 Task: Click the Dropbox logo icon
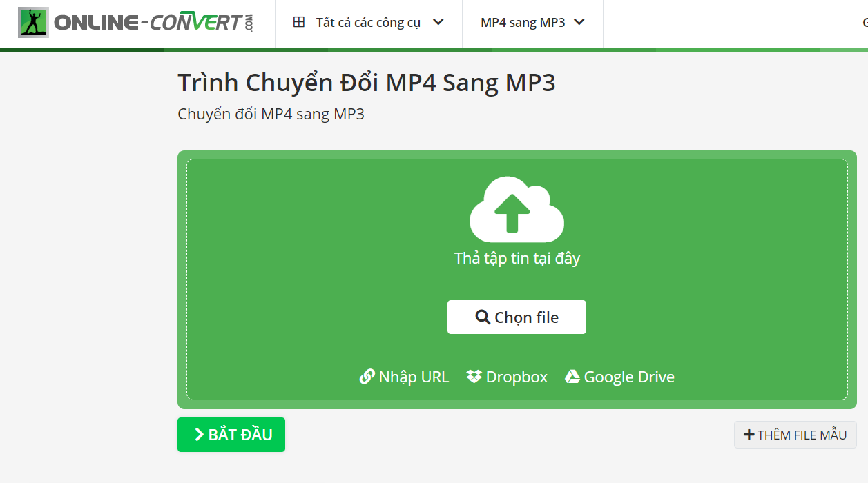point(474,377)
